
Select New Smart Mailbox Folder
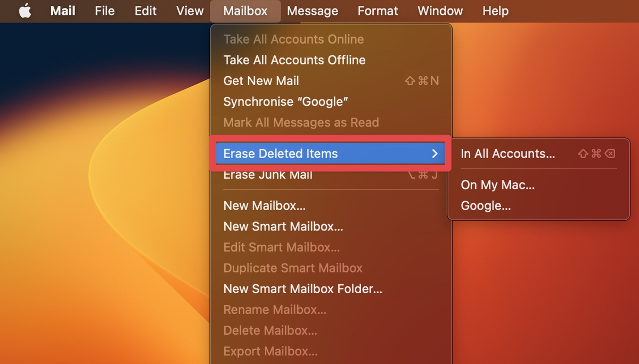click(302, 288)
